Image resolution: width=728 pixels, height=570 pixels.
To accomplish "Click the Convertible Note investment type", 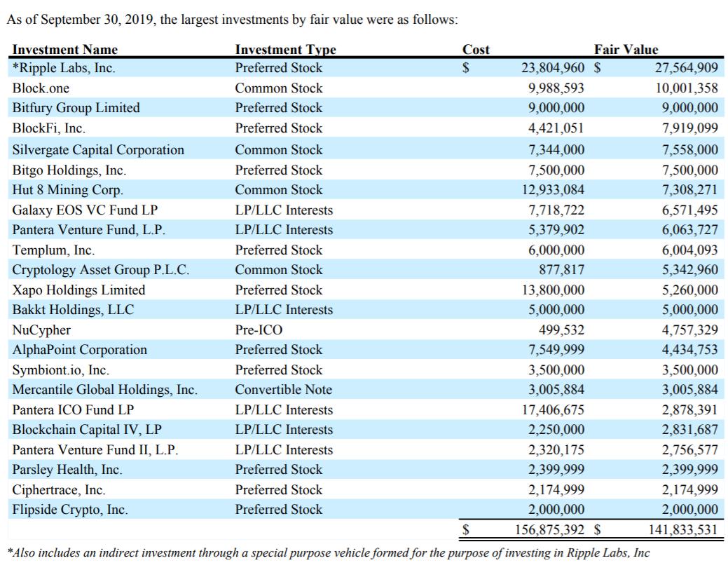I will (x=284, y=389).
